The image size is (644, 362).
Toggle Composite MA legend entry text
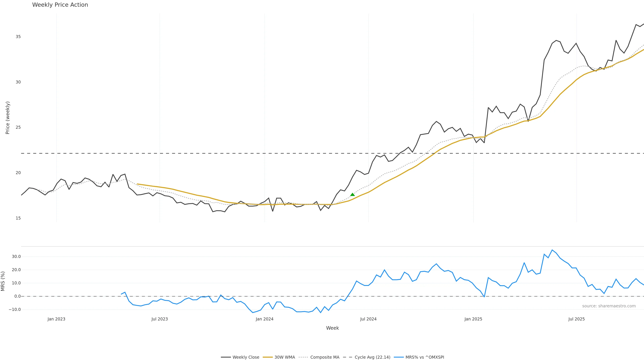tap(325, 357)
